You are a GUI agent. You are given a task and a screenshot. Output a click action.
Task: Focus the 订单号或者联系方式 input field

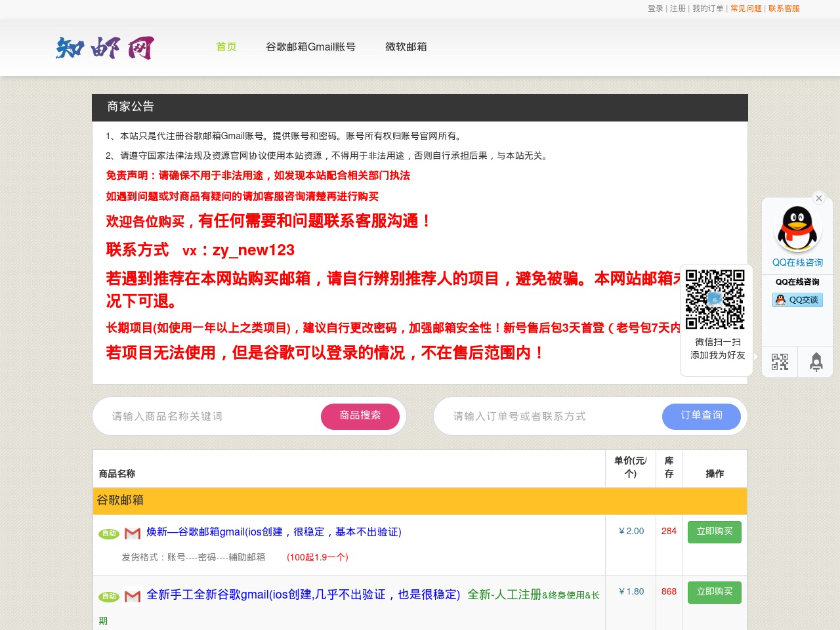[551, 416]
